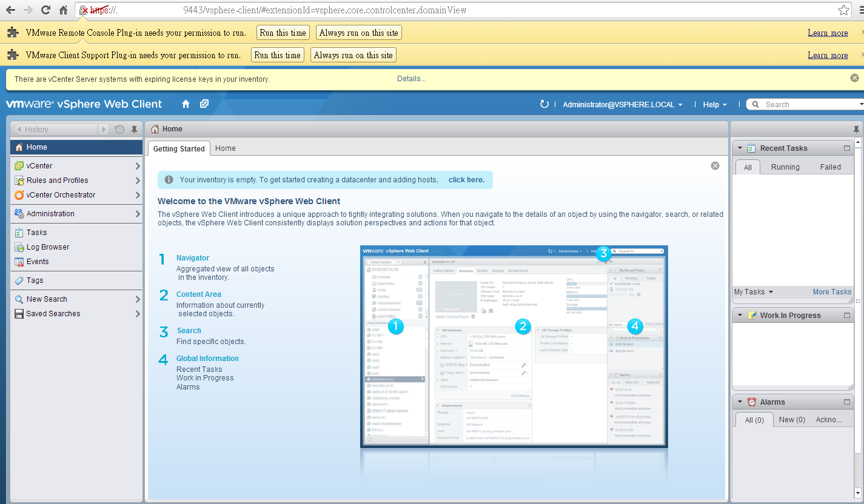The width and height of the screenshot is (864, 504).
Task: Select the All tab in Recent Tasks
Action: coord(748,167)
